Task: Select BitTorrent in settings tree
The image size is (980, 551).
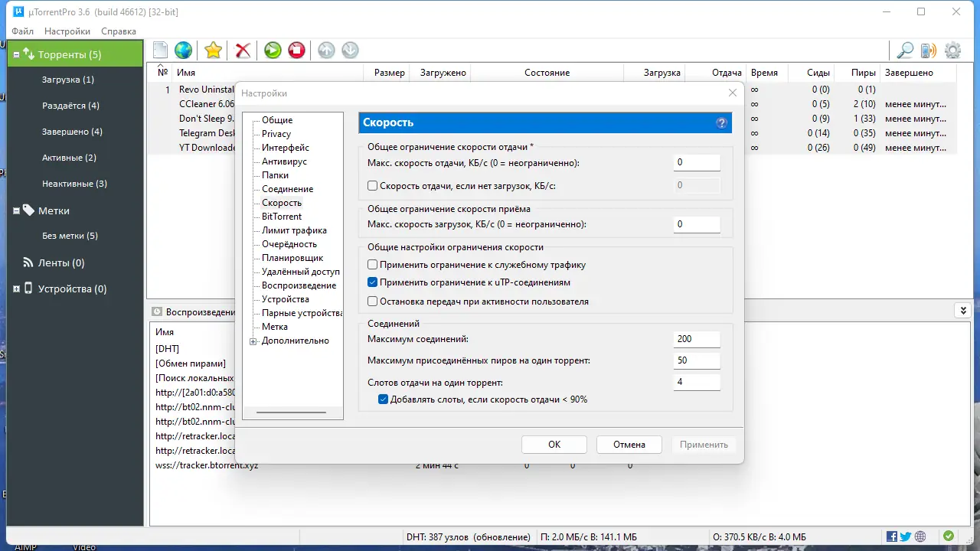Action: click(282, 217)
